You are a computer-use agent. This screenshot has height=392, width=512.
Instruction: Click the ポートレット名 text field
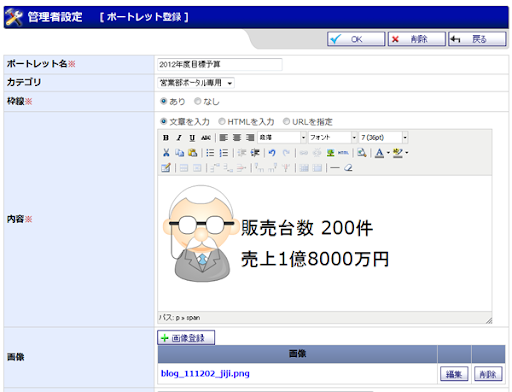point(220,64)
